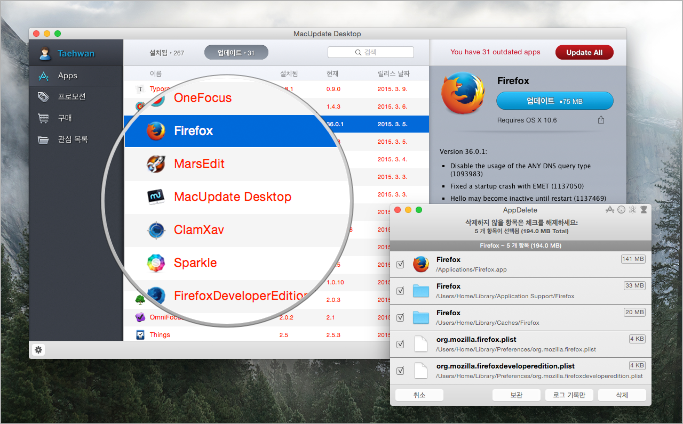Image resolution: width=683 pixels, height=424 pixels.
Task: Click the OmniFocus purple checkmark icon
Action: [140, 317]
